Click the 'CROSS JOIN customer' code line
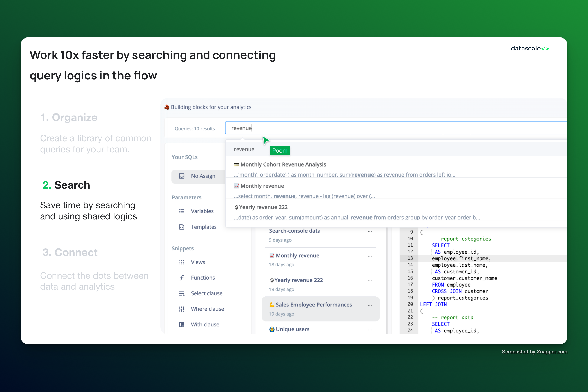Image resolution: width=588 pixels, height=392 pixels. pos(460,291)
